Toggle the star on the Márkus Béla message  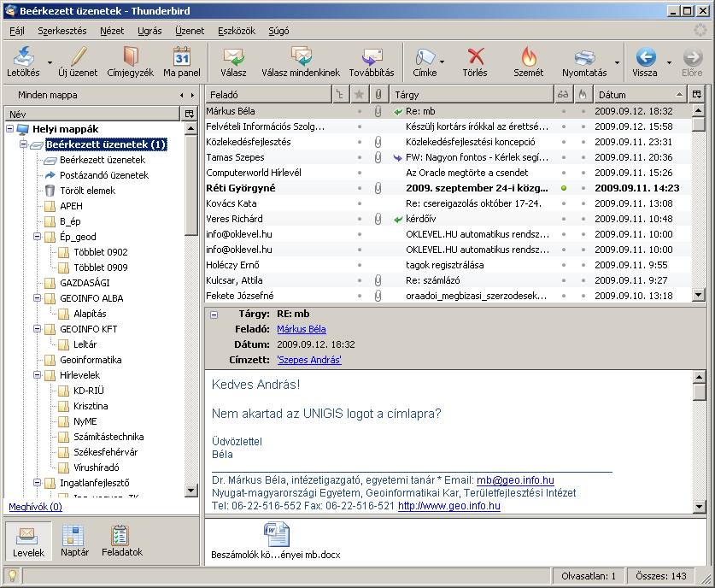point(360,111)
